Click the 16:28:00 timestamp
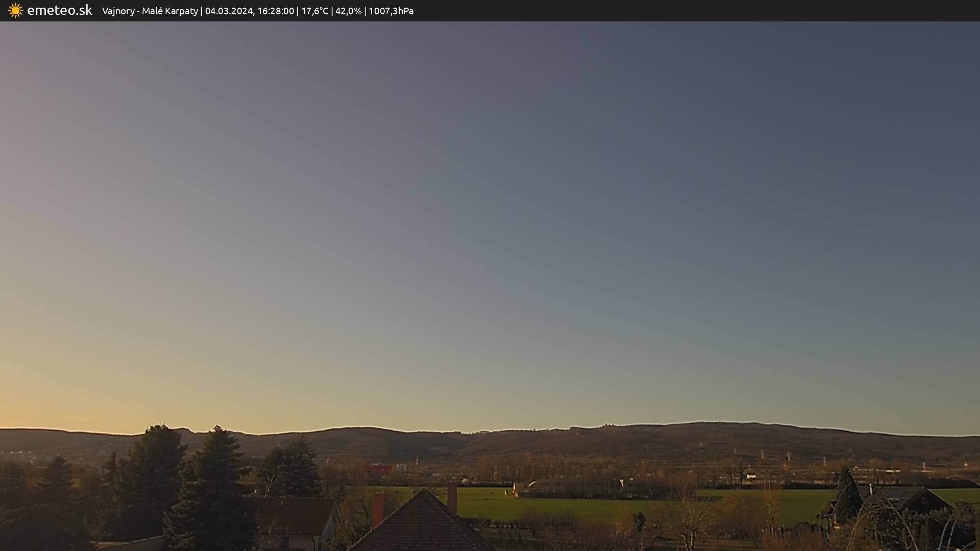This screenshot has width=980, height=551. (x=276, y=11)
